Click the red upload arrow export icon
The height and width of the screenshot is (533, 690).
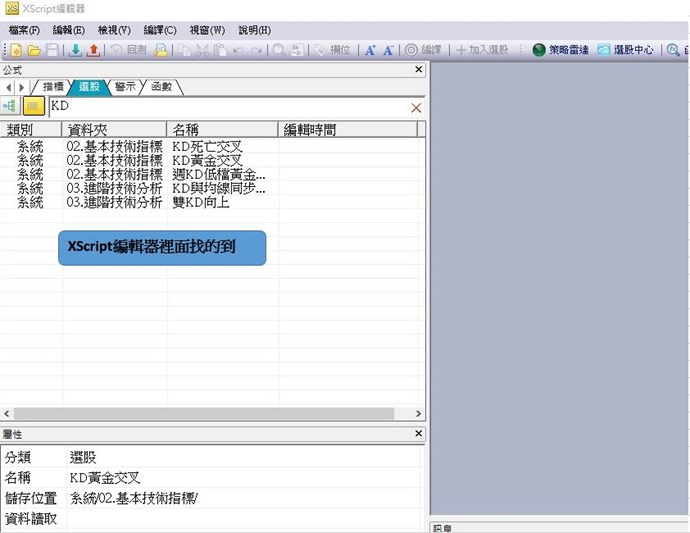point(93,50)
